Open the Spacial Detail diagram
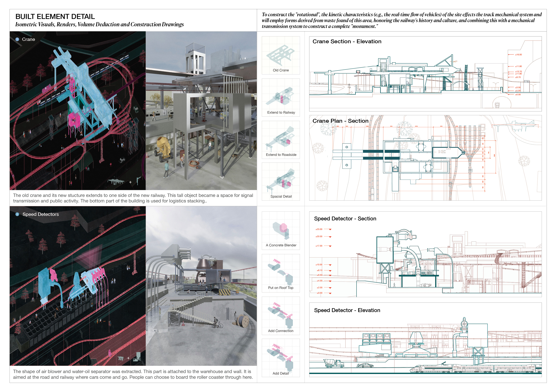The height and width of the screenshot is (392, 555). coord(281,182)
